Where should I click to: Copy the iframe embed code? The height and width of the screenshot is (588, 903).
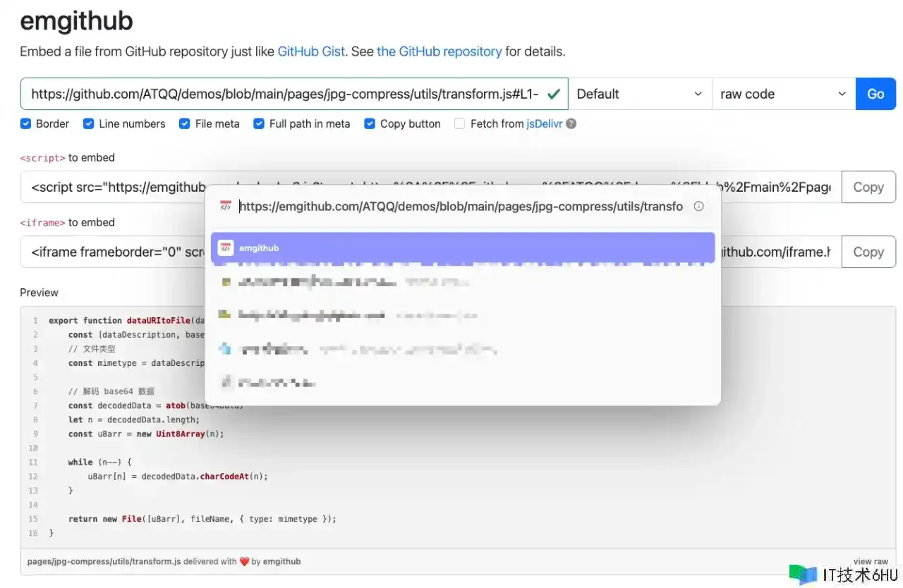[868, 252]
